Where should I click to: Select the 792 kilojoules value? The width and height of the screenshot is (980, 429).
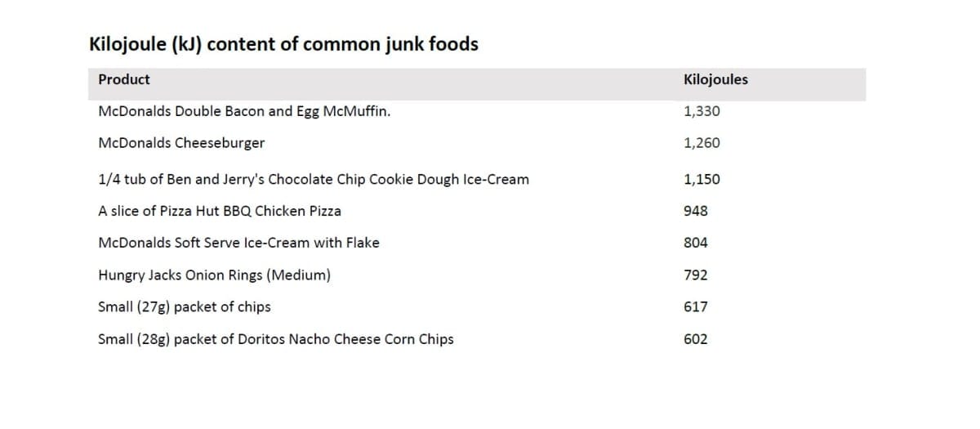(x=696, y=275)
